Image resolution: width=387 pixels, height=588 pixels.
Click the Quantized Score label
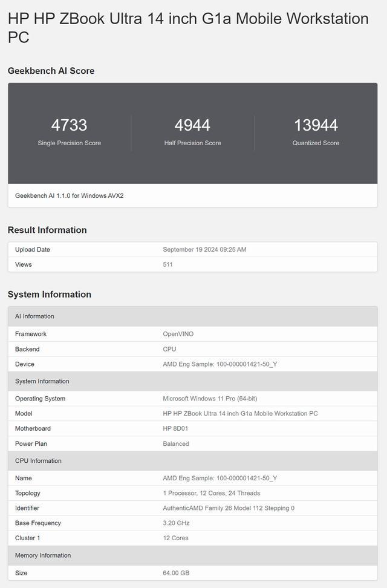coord(316,143)
